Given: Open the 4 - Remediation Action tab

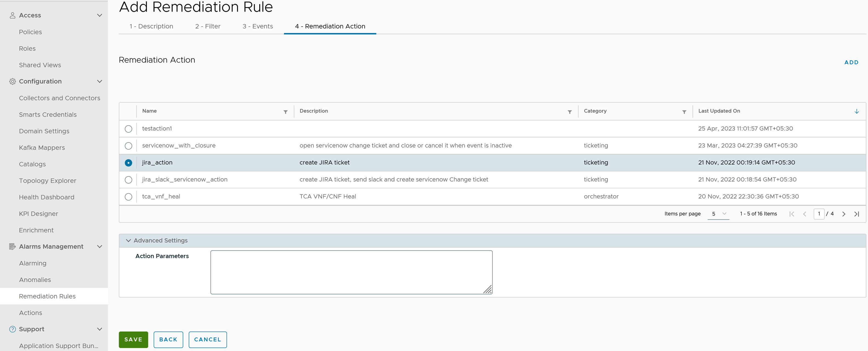Looking at the screenshot, I should (x=330, y=26).
